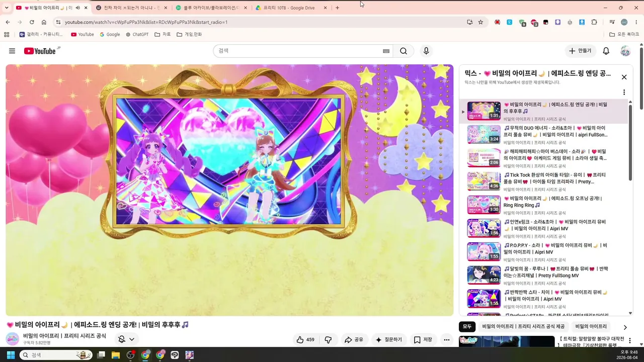Open a new Chrome tab
Image resolution: width=644 pixels, height=362 pixels.
[x=337, y=8]
